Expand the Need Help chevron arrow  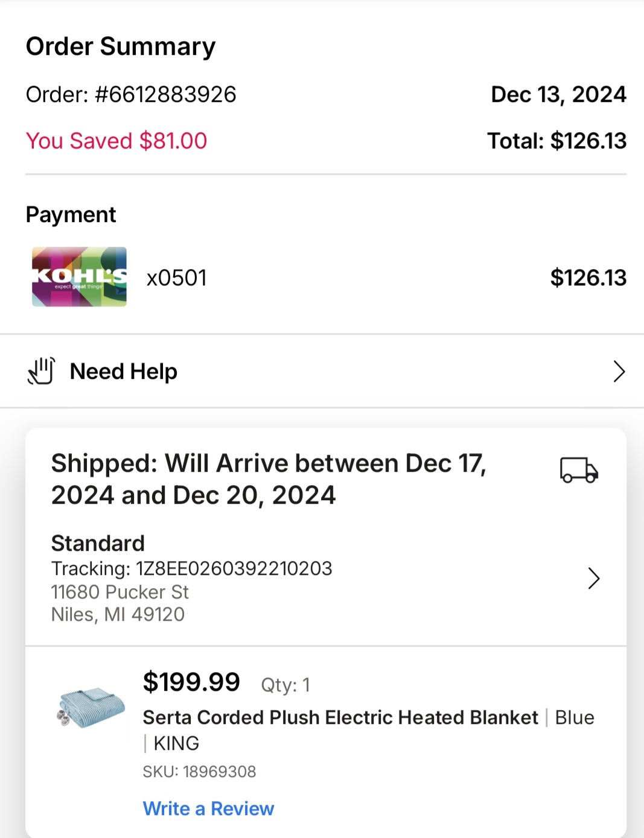[619, 372]
